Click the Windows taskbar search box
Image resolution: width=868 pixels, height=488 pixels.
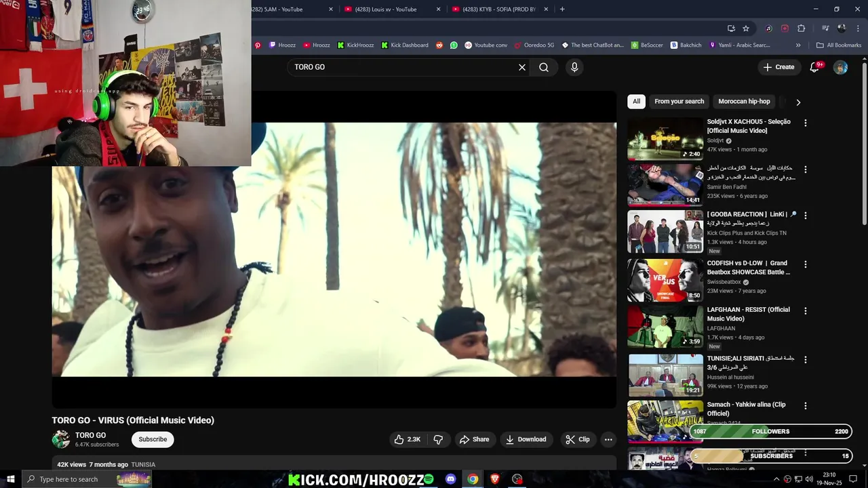click(87, 479)
